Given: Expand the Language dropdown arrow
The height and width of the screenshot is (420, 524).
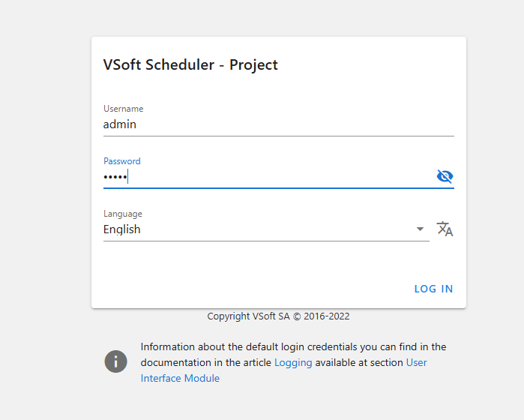Looking at the screenshot, I should tap(420, 229).
